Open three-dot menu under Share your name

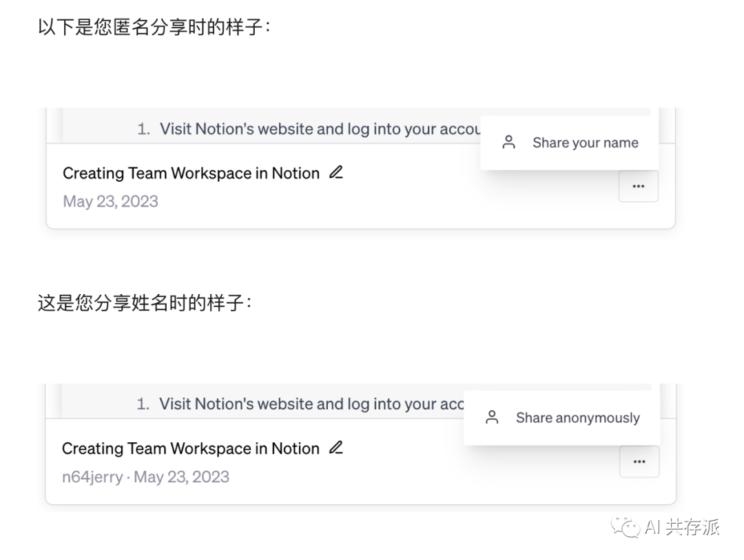pyautogui.click(x=638, y=187)
